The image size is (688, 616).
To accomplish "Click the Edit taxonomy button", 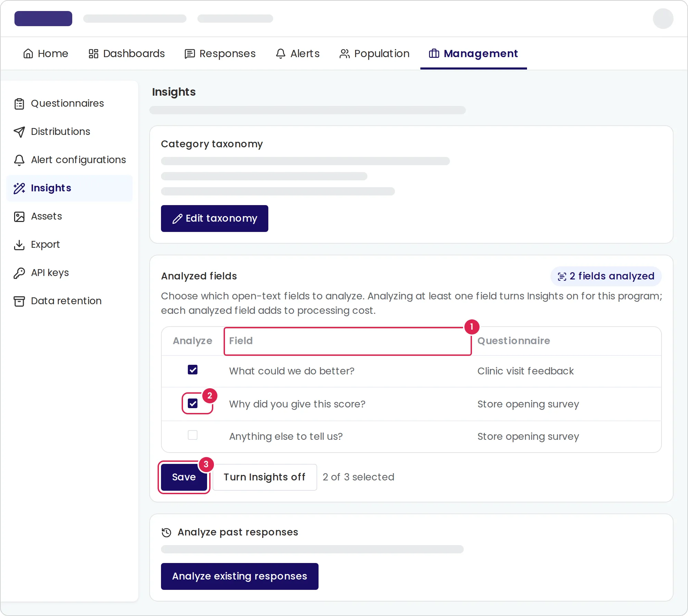I will pyautogui.click(x=215, y=219).
